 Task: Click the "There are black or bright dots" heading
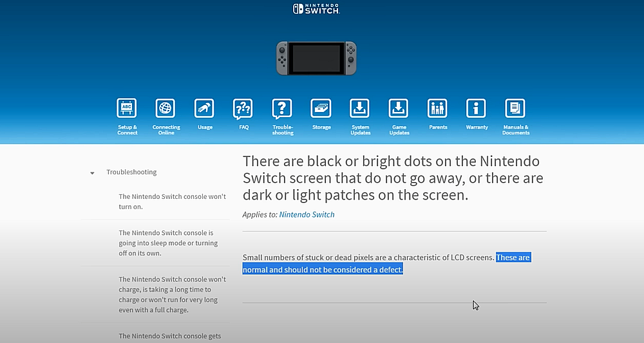pyautogui.click(x=393, y=178)
